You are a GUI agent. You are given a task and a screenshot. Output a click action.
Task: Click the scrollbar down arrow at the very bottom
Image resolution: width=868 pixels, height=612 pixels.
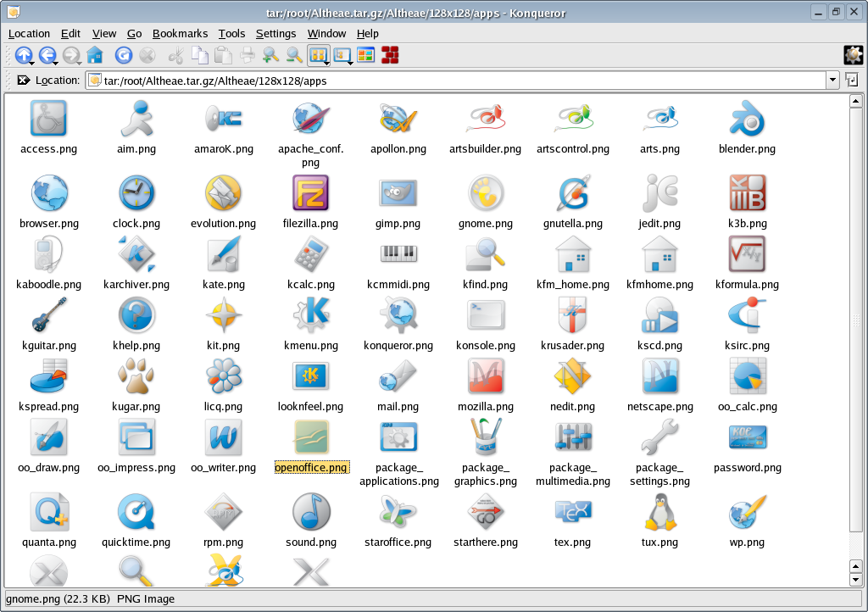(856, 581)
